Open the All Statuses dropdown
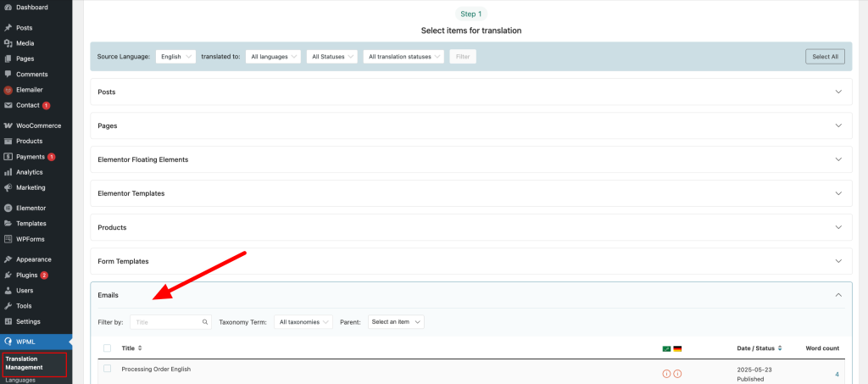The image size is (868, 384). point(332,57)
